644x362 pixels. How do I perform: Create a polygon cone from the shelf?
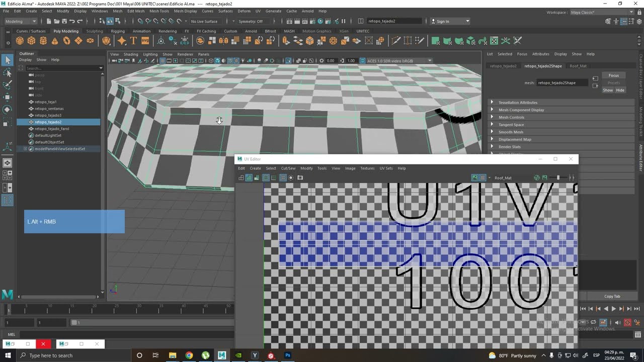(x=55, y=41)
